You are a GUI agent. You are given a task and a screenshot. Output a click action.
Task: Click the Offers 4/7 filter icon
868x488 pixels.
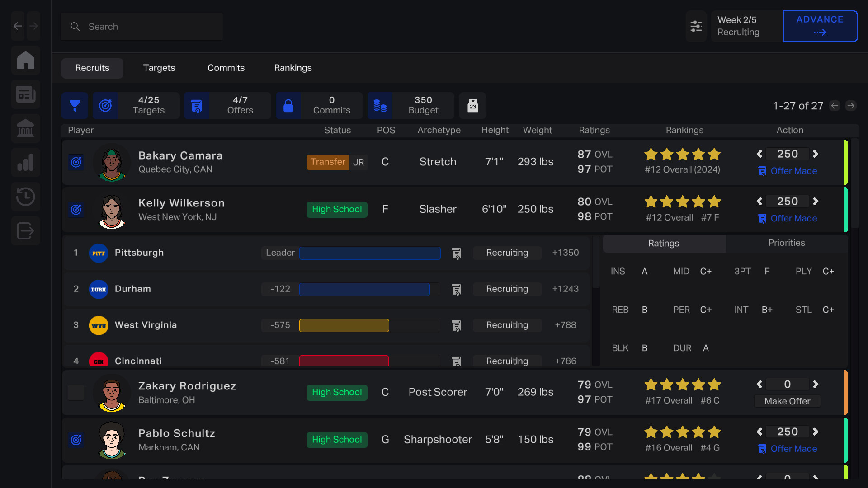pyautogui.click(x=197, y=106)
